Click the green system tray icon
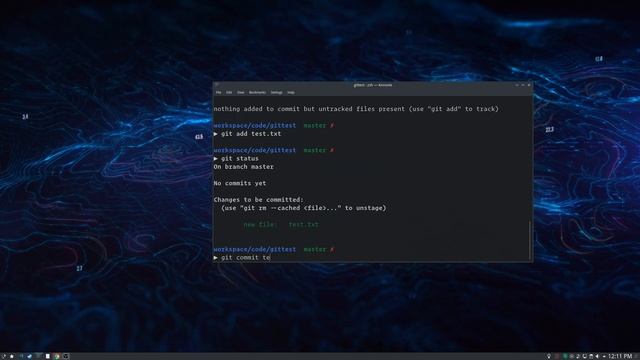The height and width of the screenshot is (360, 640). tap(565, 356)
